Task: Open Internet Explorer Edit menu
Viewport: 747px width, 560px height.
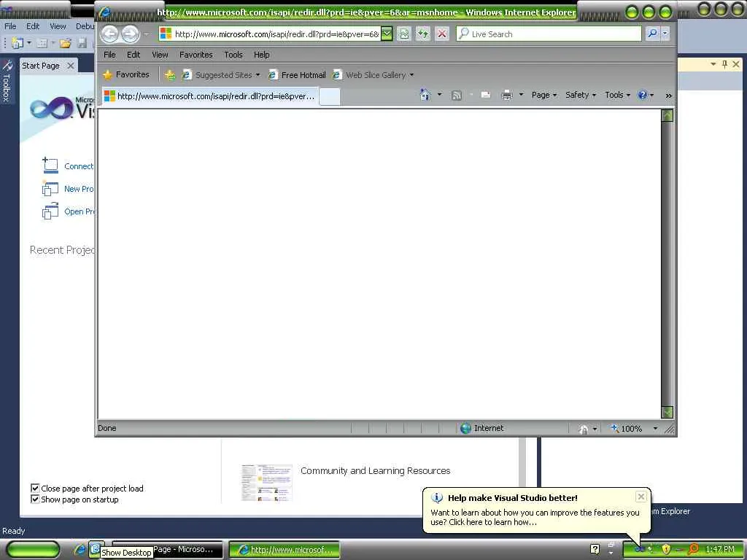Action: tap(133, 55)
